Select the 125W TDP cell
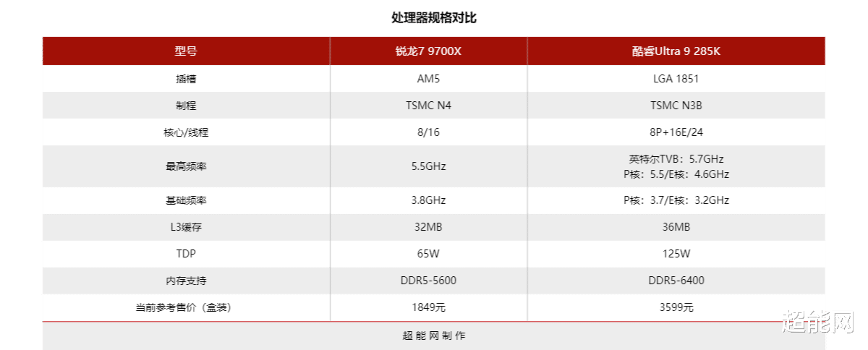This screenshot has width=868, height=350. coord(676,254)
